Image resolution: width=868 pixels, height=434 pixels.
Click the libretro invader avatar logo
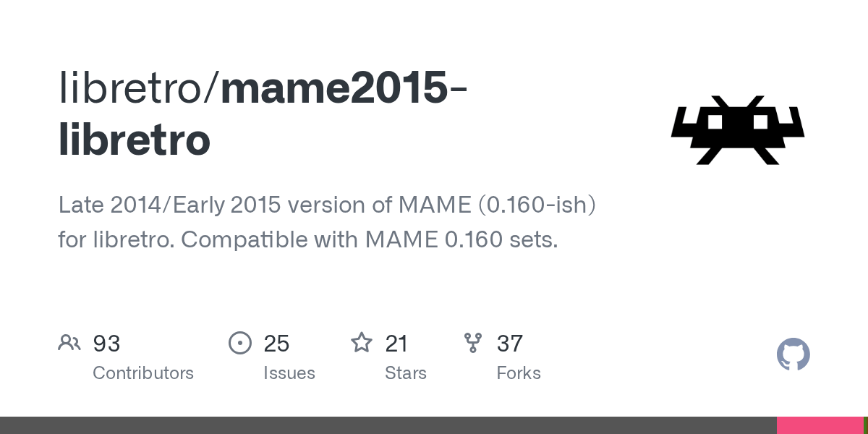pos(738,130)
